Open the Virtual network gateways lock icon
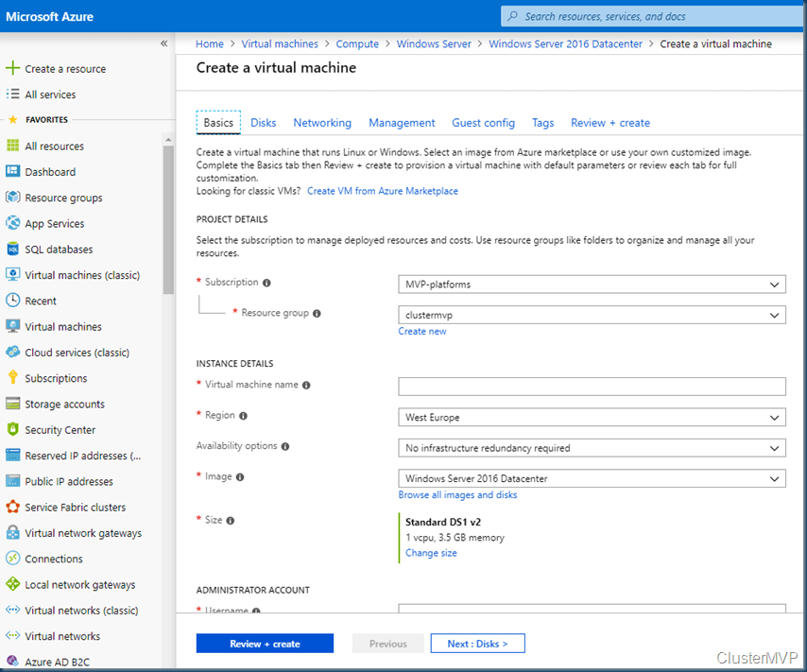807x672 pixels. (12, 532)
